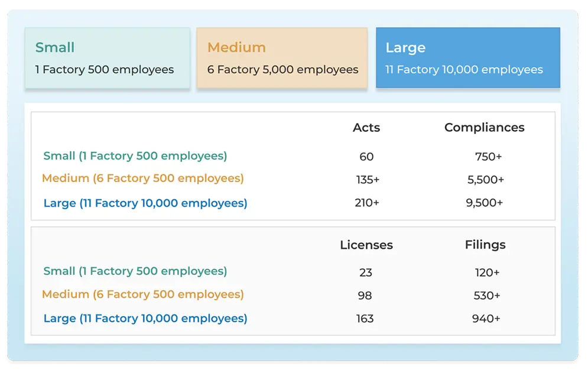Screen dimensions: 588x370
Task: Click the 210+ Acts value for Large
Action: pyautogui.click(x=366, y=203)
